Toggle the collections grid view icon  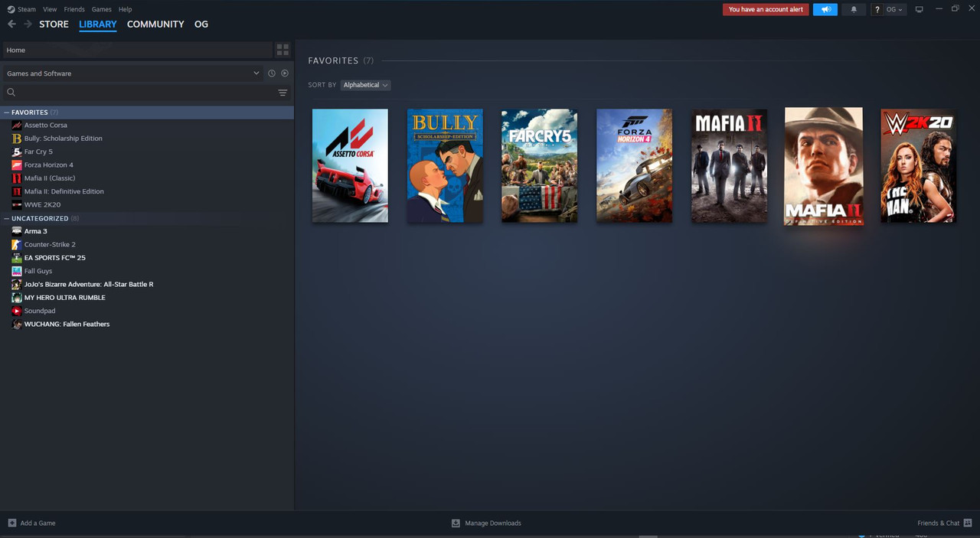point(283,50)
